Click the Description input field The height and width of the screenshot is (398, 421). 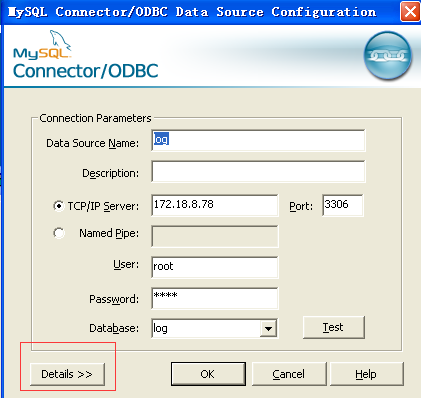(x=258, y=171)
